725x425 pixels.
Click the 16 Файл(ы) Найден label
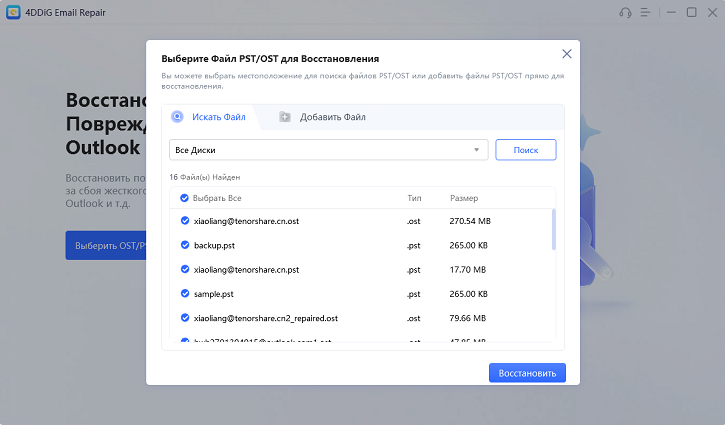coord(204,177)
